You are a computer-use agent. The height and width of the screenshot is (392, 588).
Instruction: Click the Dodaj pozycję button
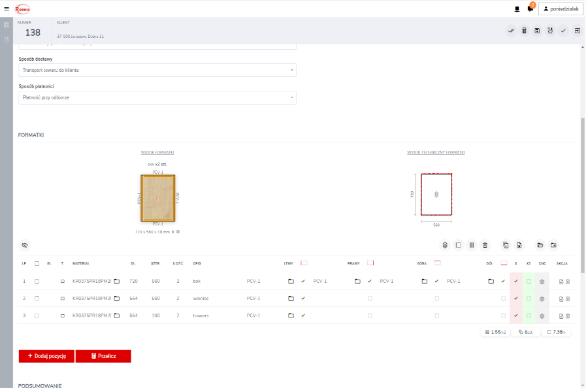pos(46,356)
